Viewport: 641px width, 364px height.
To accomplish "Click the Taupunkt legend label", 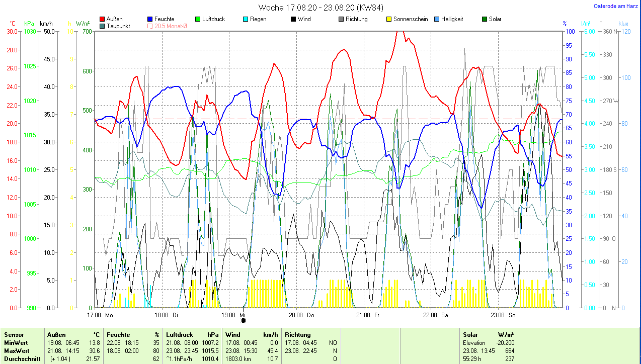I will [x=117, y=26].
